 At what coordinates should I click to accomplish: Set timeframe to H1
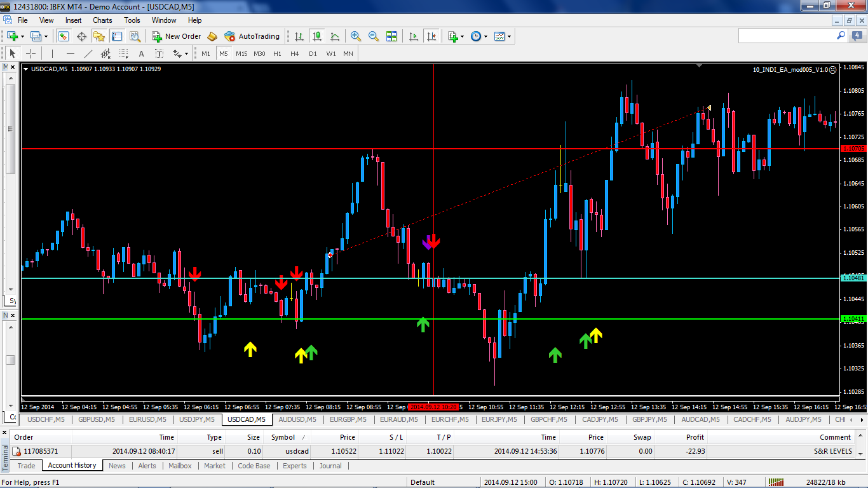(x=277, y=54)
